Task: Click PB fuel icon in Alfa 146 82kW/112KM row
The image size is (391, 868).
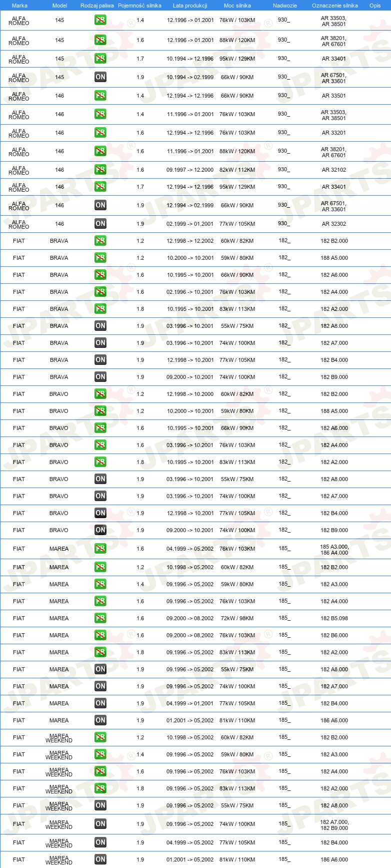Action: (x=100, y=170)
